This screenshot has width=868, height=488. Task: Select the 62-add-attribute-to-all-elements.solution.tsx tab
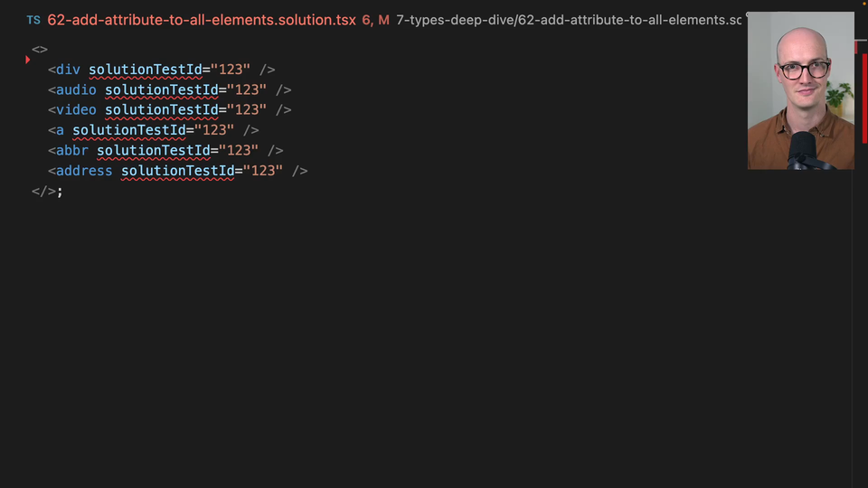[x=202, y=20]
